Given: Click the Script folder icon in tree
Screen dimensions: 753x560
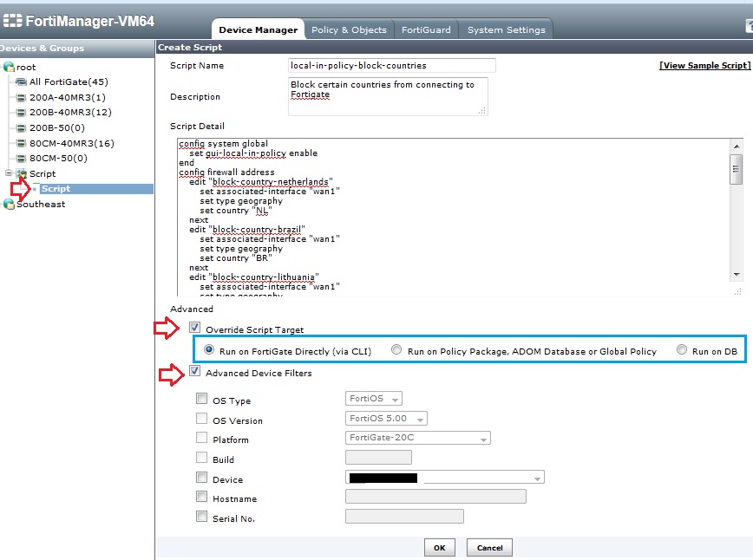Looking at the screenshot, I should coord(21,173).
